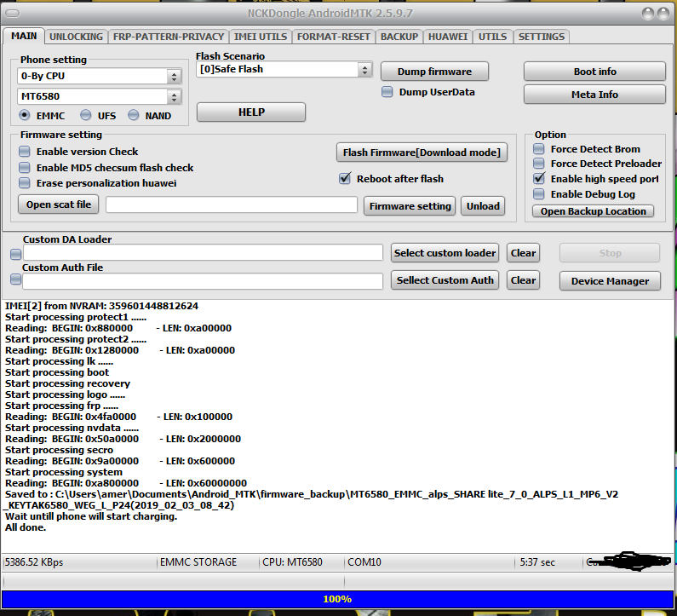The width and height of the screenshot is (677, 616).
Task: Click the COM10 status entry
Action: coord(364,562)
